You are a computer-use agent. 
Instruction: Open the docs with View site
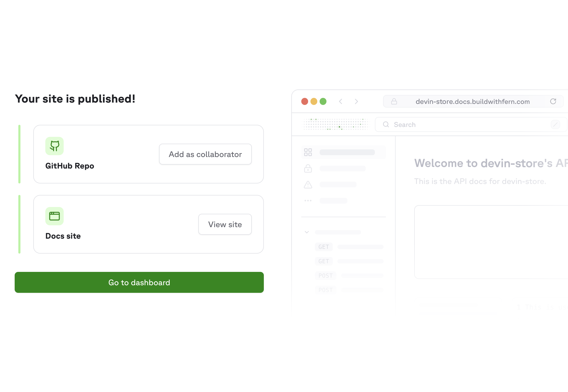(225, 224)
